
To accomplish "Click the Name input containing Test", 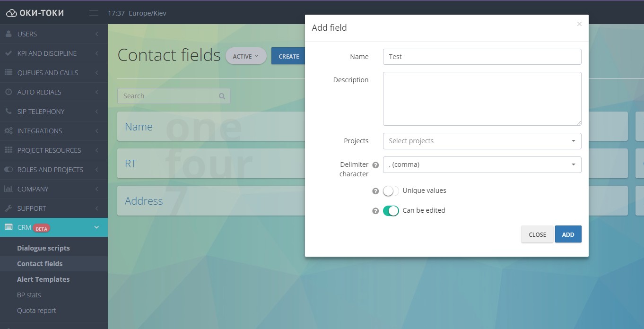I will (482, 57).
